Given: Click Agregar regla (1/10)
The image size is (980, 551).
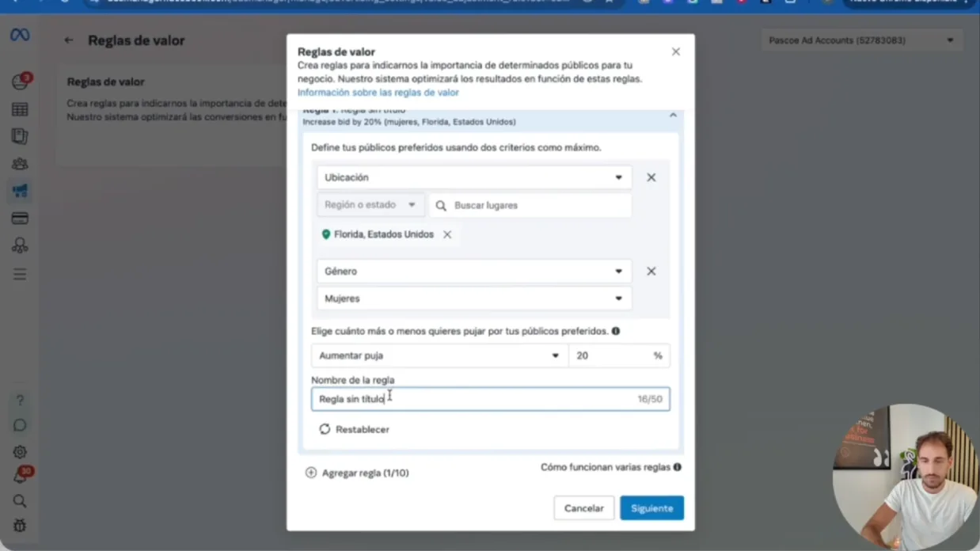Looking at the screenshot, I should pos(357,473).
